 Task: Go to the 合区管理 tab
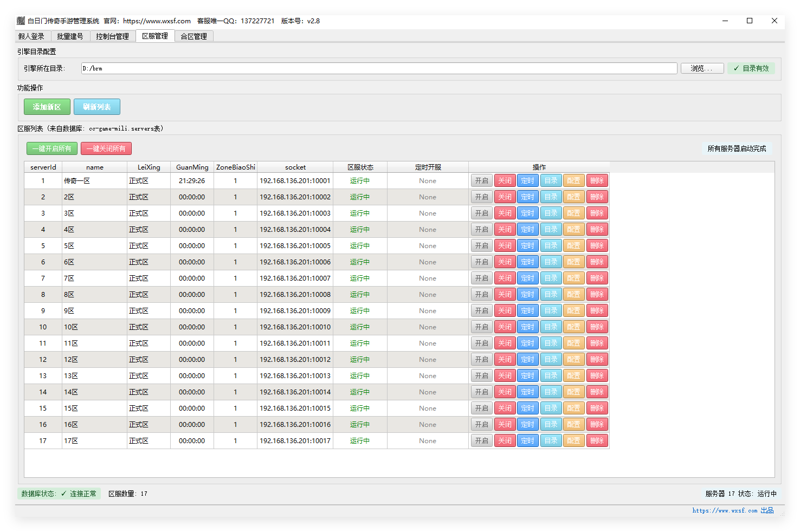193,36
